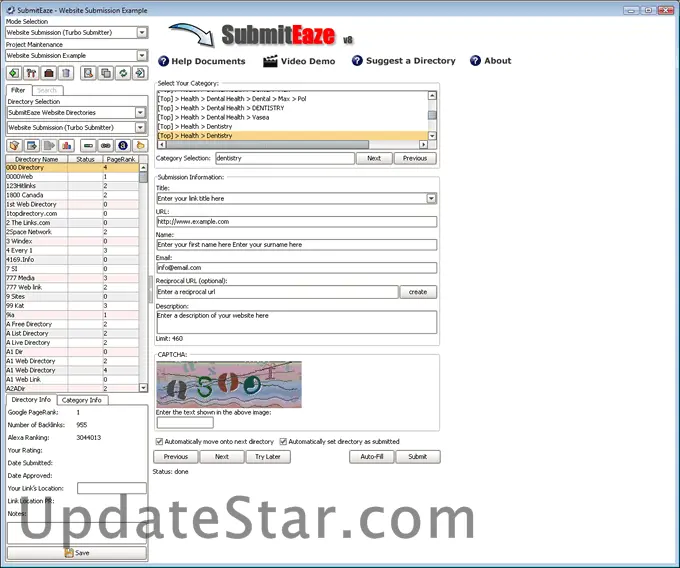The width and height of the screenshot is (680, 568).
Task: Select the 777 Media directory row
Action: tap(72, 278)
